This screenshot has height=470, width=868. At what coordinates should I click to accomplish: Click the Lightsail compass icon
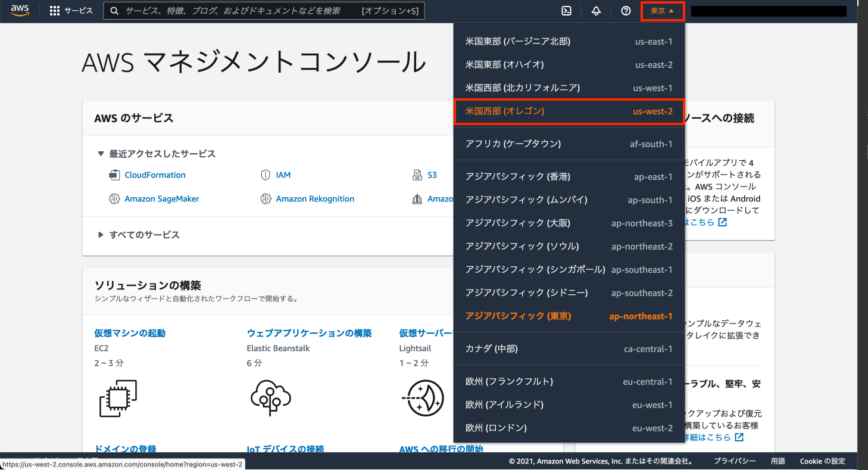[x=423, y=398]
